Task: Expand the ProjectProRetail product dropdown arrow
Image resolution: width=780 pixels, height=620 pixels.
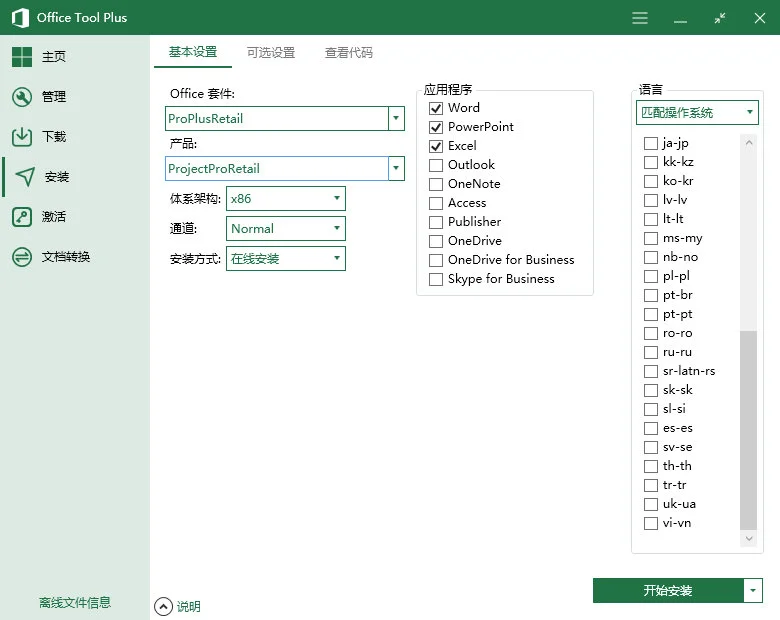Action: [396, 168]
